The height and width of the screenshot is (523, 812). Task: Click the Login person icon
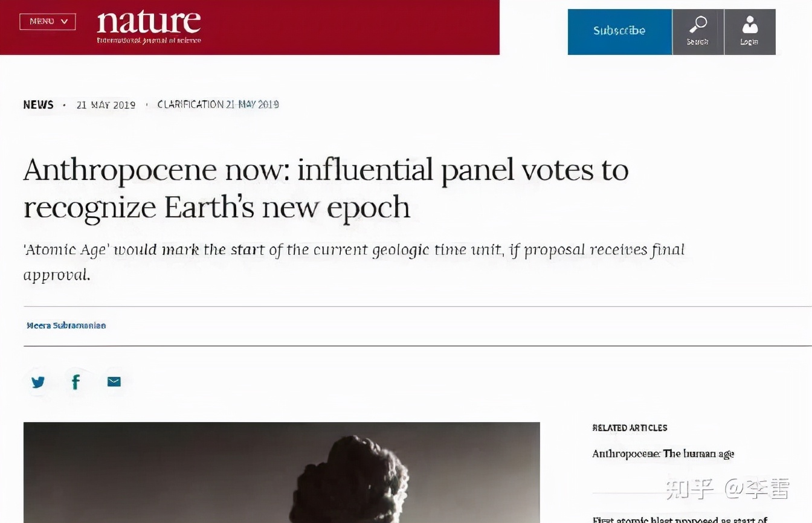[x=750, y=31]
